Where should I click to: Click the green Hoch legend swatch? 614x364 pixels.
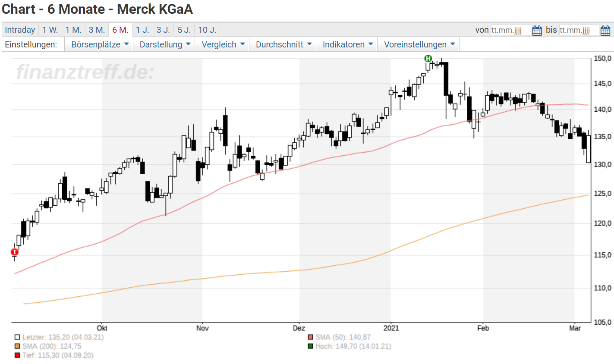click(x=310, y=346)
